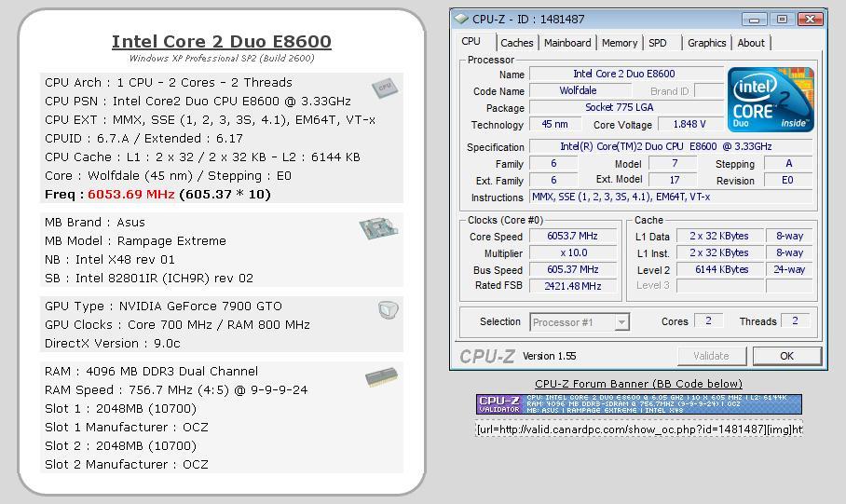Click the CPU chip icon in validation card
Screen dimensions: 846x504
click(x=385, y=88)
